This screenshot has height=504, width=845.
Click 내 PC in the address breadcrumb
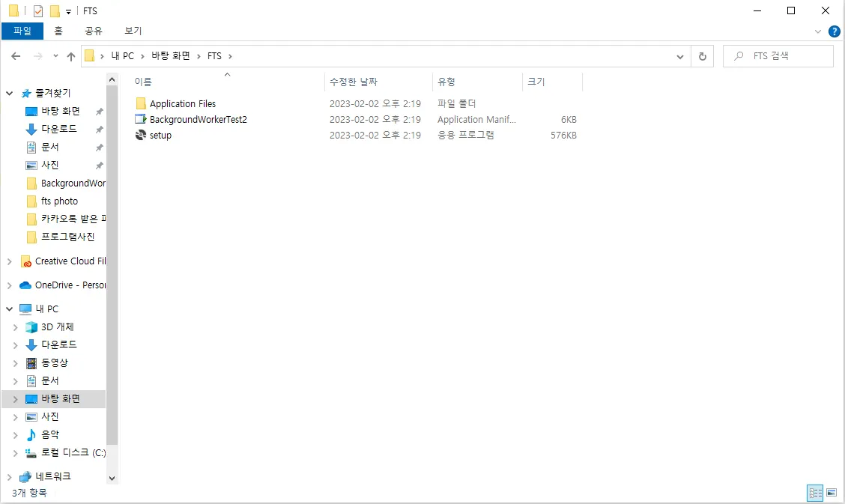tap(122, 56)
